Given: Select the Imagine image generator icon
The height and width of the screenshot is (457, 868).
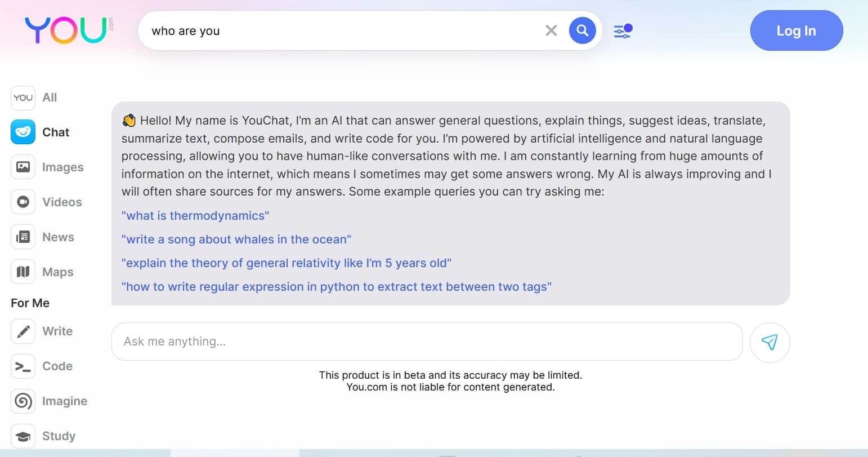Looking at the screenshot, I should 23,401.
